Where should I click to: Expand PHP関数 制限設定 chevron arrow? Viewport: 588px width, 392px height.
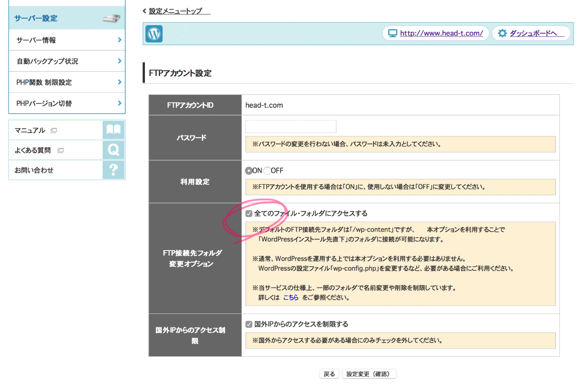click(x=120, y=82)
